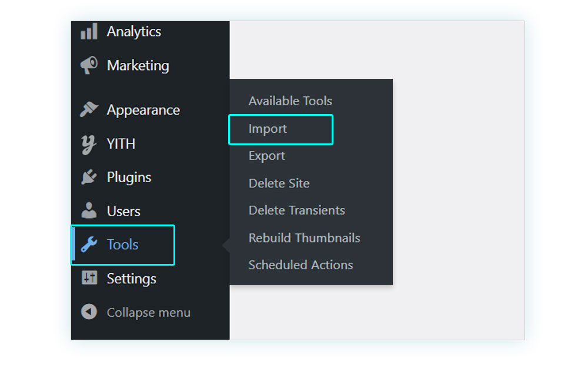Collapse the admin sidebar menu
The image size is (588, 372).
tap(149, 313)
